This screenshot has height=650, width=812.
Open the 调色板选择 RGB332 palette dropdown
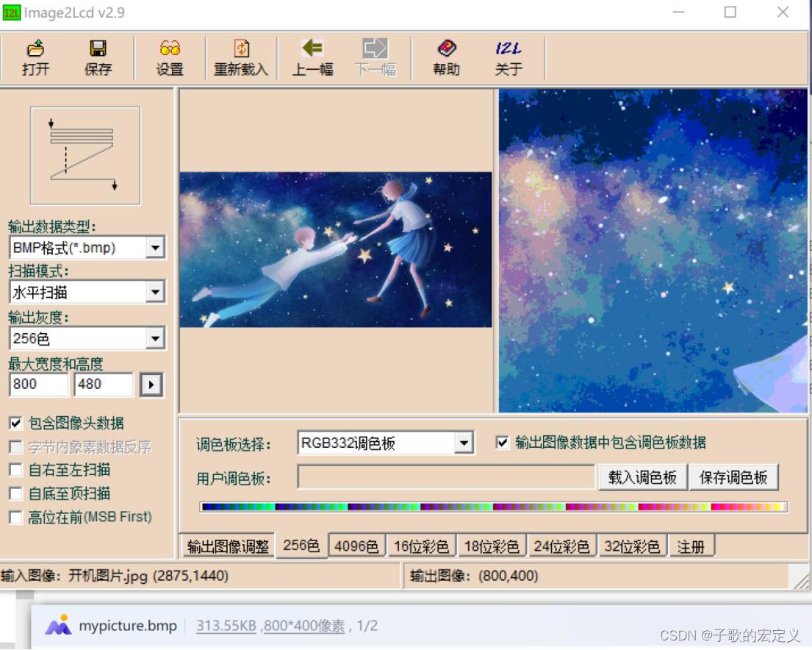pos(463,442)
